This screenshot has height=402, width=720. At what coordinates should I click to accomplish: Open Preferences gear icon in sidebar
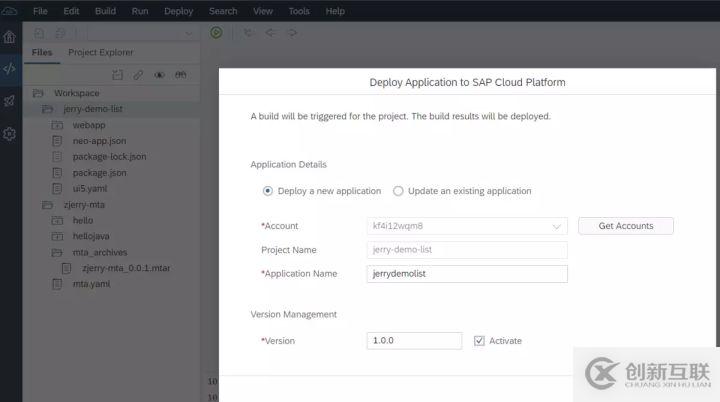click(x=9, y=134)
